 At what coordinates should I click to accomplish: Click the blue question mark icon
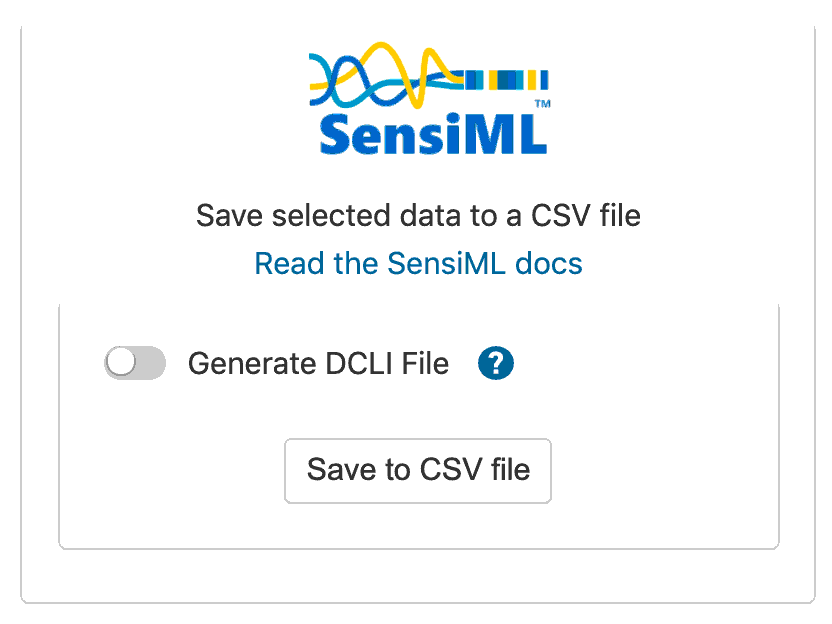point(496,363)
